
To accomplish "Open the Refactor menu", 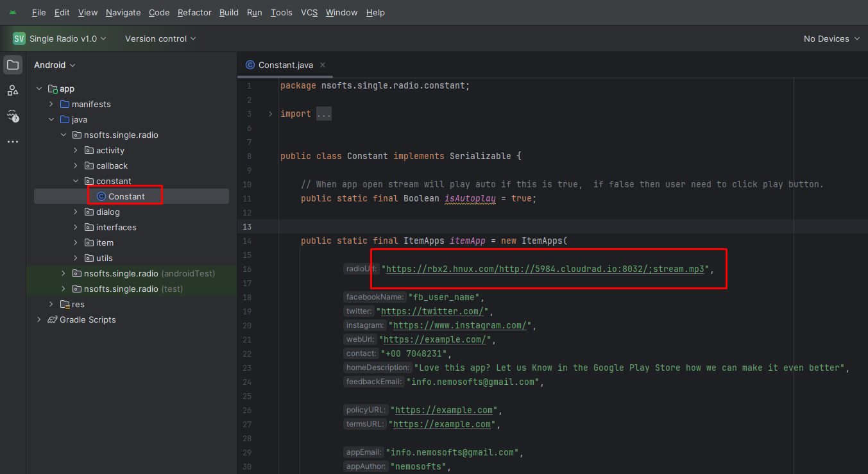I will pyautogui.click(x=196, y=13).
